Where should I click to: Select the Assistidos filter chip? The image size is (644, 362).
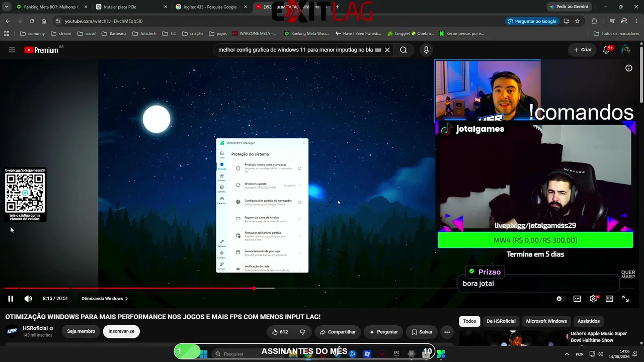(x=589, y=321)
